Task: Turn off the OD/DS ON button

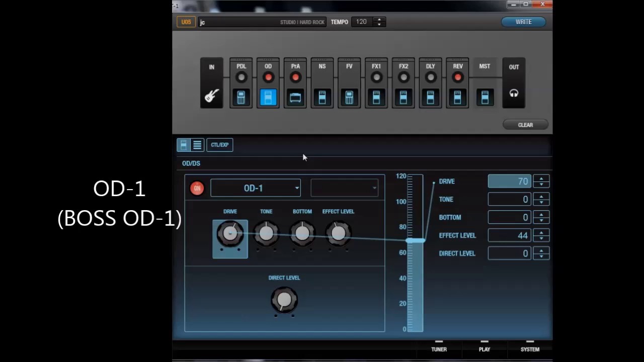Action: point(197,189)
